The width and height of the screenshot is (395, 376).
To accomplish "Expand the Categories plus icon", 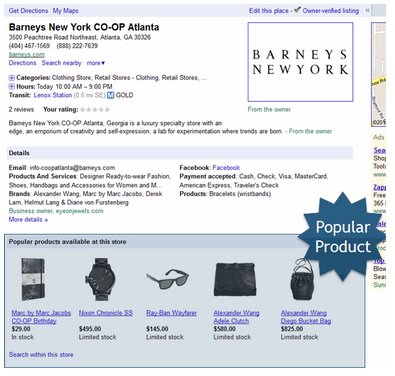I will click(x=11, y=78).
